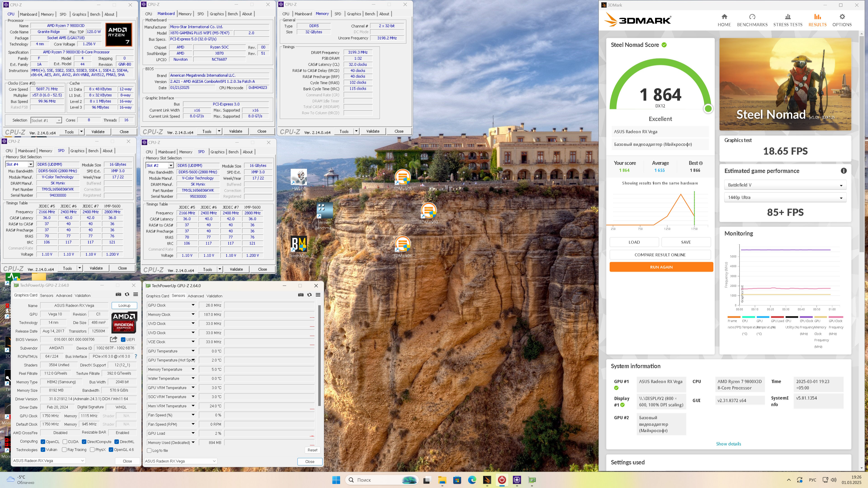Click the info icon beside Estimated game performance

tap(843, 171)
